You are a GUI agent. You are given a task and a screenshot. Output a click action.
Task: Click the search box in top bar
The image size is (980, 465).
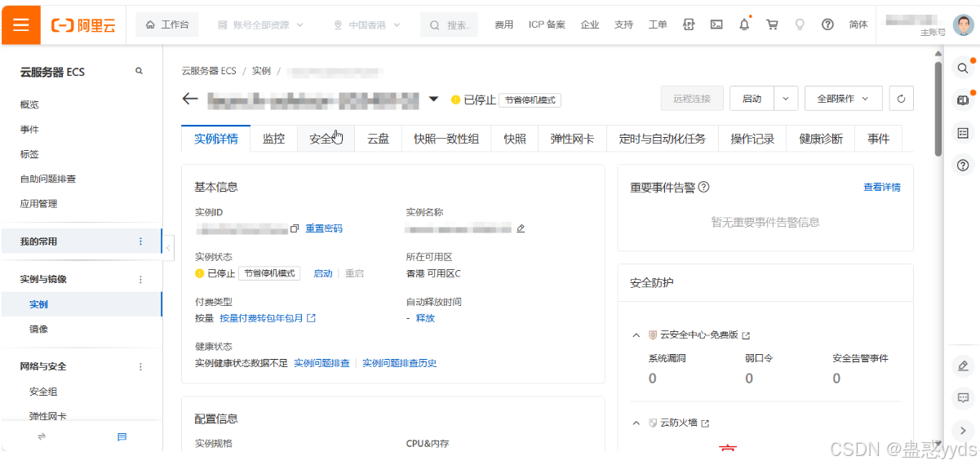tap(450, 24)
